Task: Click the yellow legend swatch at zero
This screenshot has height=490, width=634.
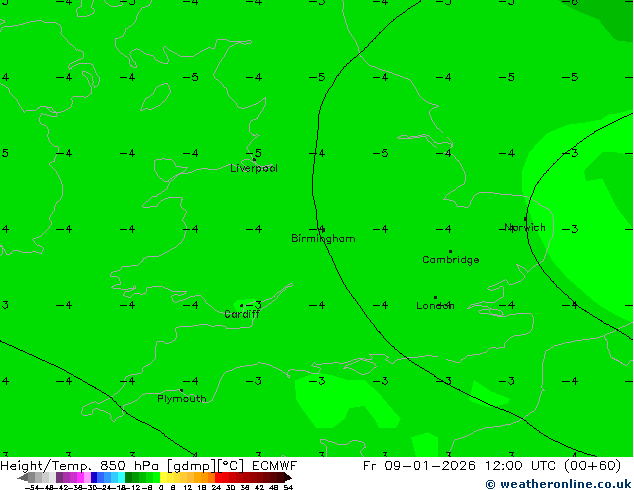Action: (x=163, y=477)
